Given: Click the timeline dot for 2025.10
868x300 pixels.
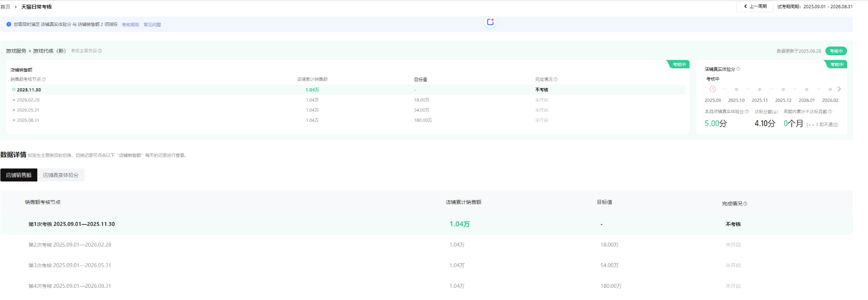Looking at the screenshot, I should (736, 89).
